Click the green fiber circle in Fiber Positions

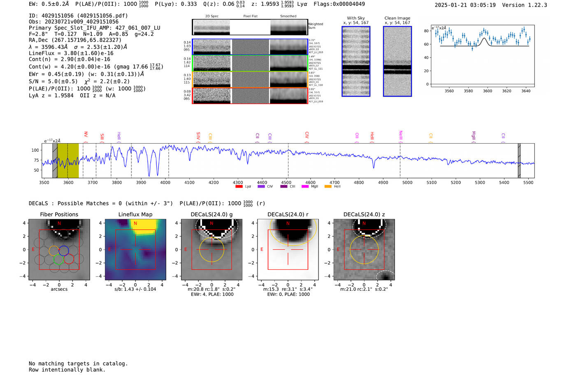[x=59, y=259]
